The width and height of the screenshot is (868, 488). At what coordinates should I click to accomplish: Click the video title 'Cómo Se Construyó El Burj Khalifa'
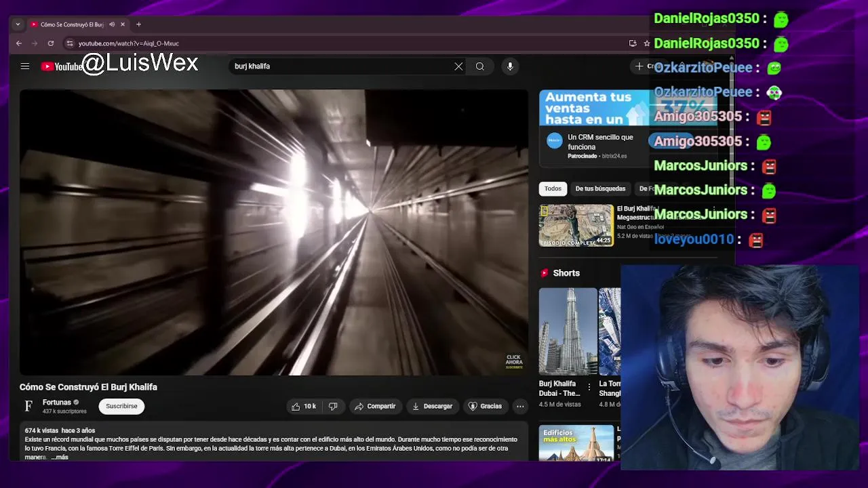[88, 387]
